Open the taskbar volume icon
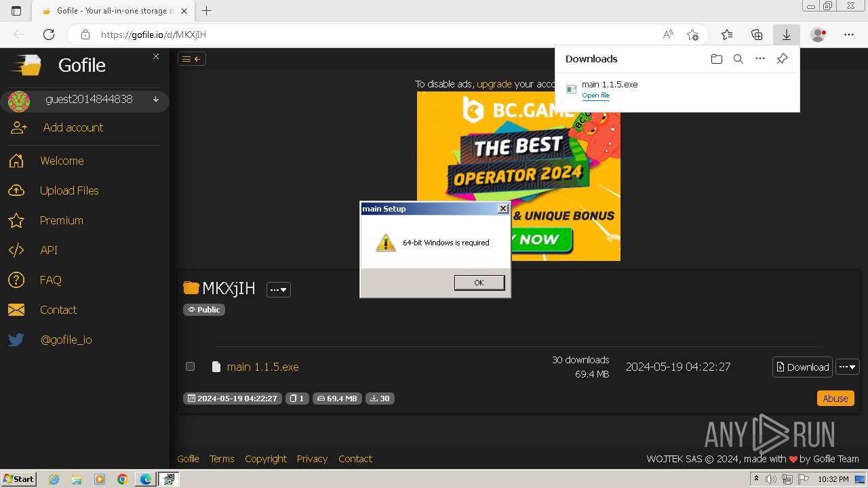The height and width of the screenshot is (488, 868). 771,479
